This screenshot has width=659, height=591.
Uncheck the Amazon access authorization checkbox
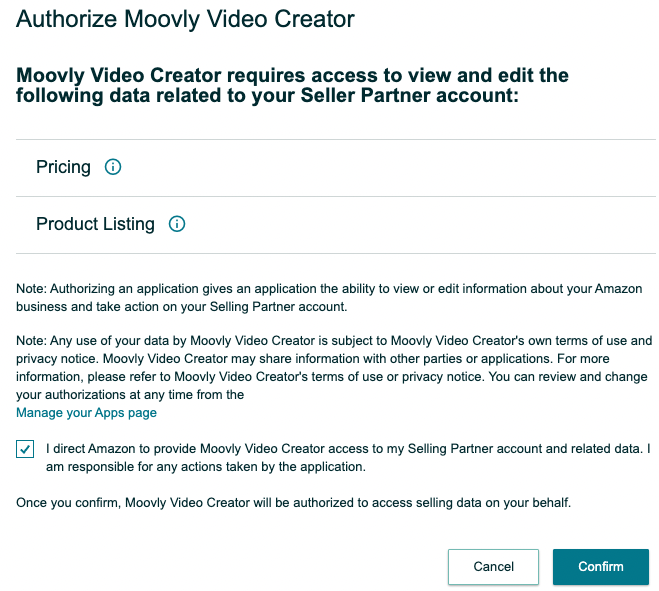25,449
